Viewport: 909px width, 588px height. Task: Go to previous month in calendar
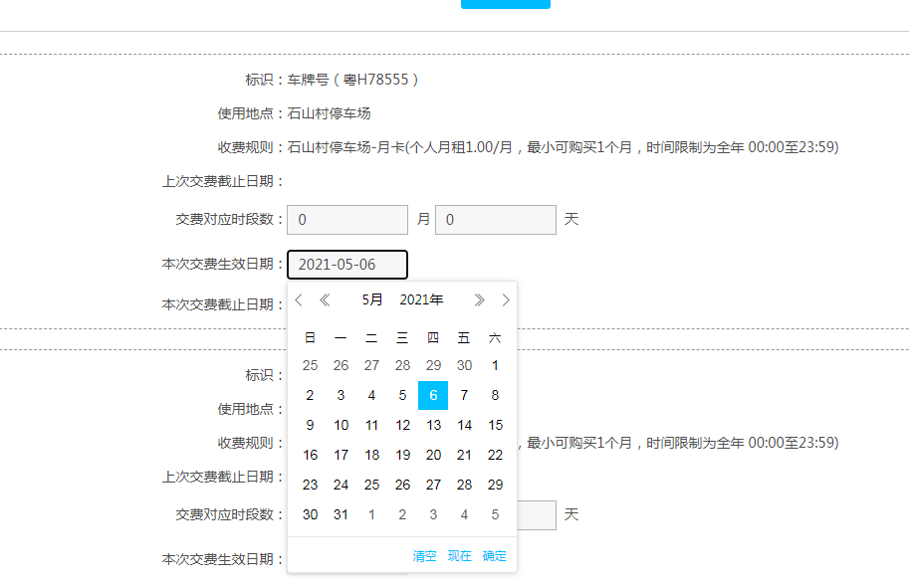pyautogui.click(x=299, y=300)
